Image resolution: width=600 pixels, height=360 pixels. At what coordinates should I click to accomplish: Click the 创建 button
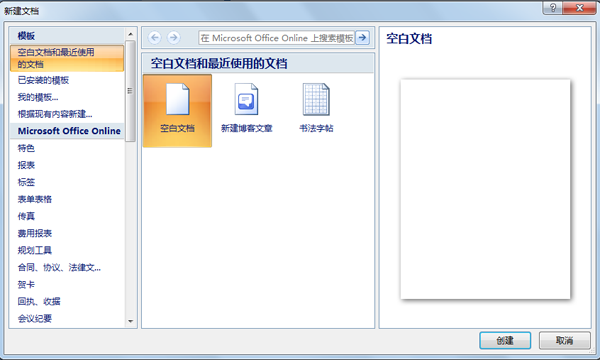click(505, 340)
